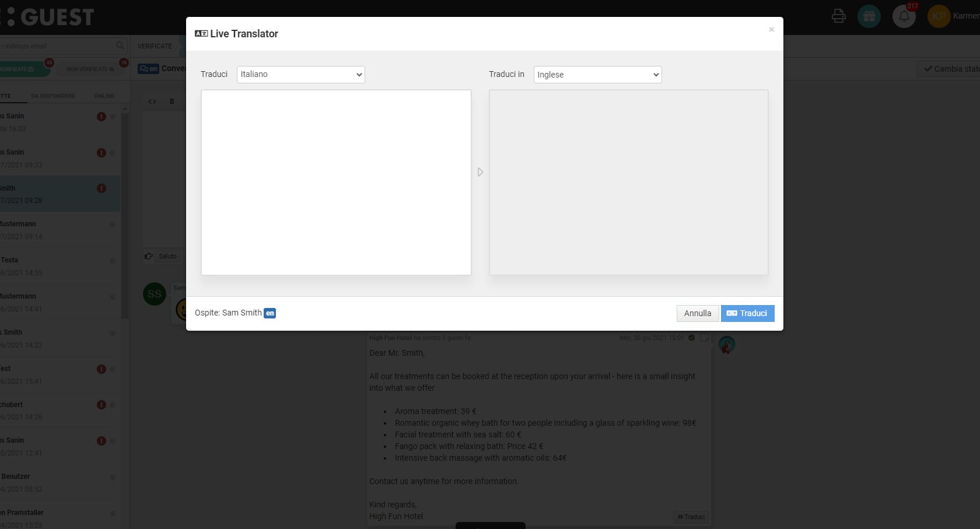Open the Mustermann conversation from 09:14
The width and height of the screenshot is (980, 529).
coord(60,230)
